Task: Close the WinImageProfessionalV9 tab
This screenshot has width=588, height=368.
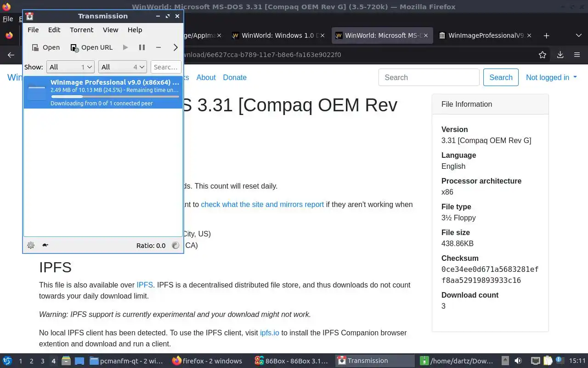Action: tap(529, 35)
